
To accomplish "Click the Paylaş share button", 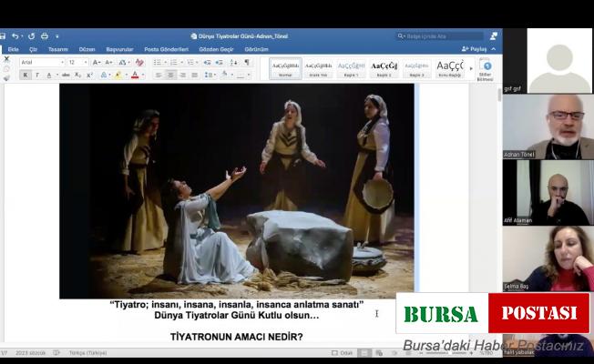I will tap(475, 49).
